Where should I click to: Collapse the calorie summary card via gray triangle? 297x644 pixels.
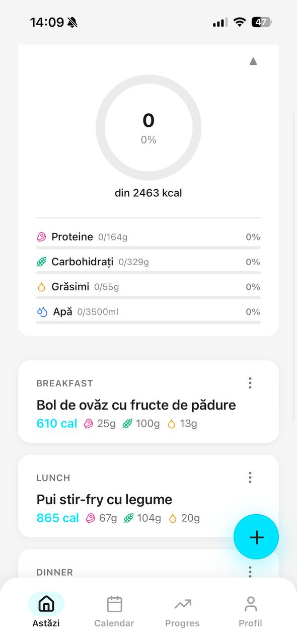tap(253, 61)
